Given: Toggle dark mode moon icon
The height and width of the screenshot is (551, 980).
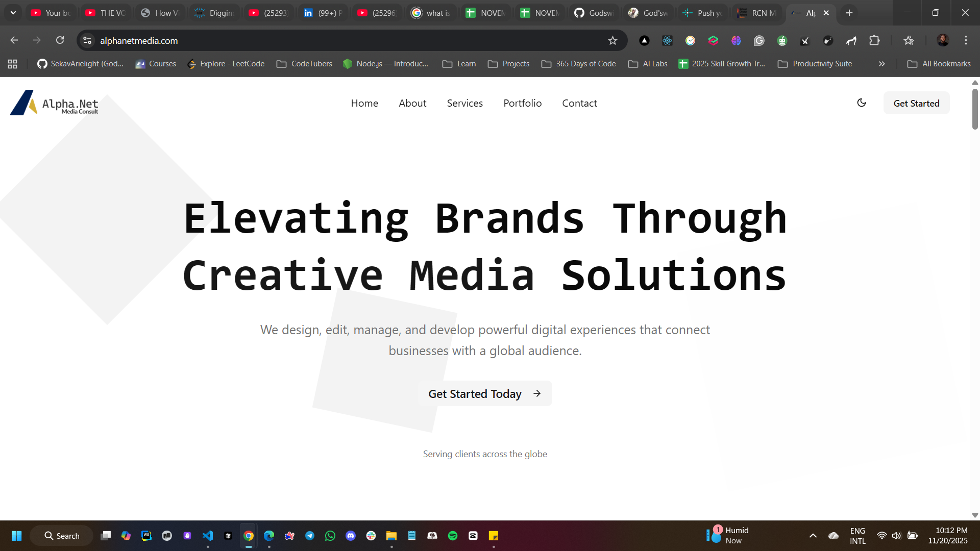Looking at the screenshot, I should (862, 103).
